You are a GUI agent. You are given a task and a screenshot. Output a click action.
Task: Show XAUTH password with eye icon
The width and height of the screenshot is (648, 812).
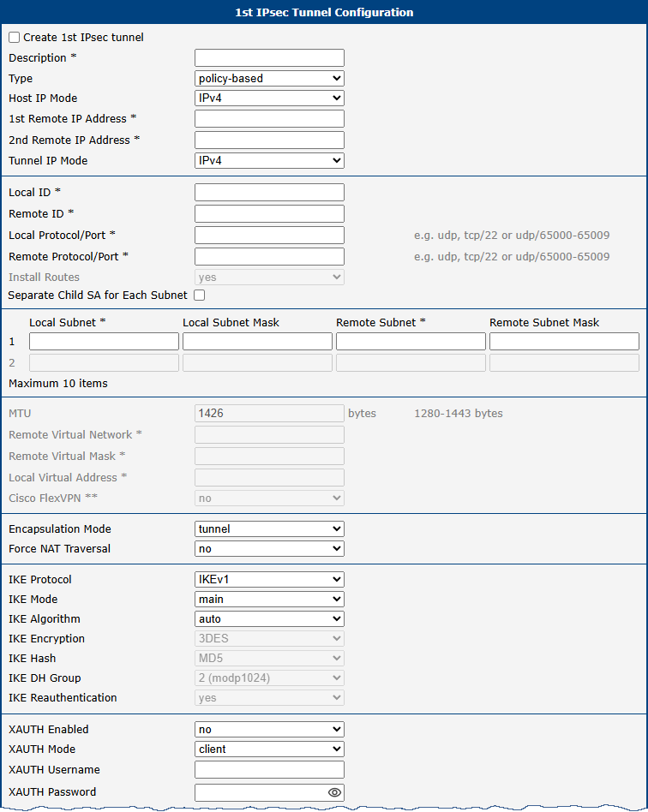pyautogui.click(x=334, y=792)
